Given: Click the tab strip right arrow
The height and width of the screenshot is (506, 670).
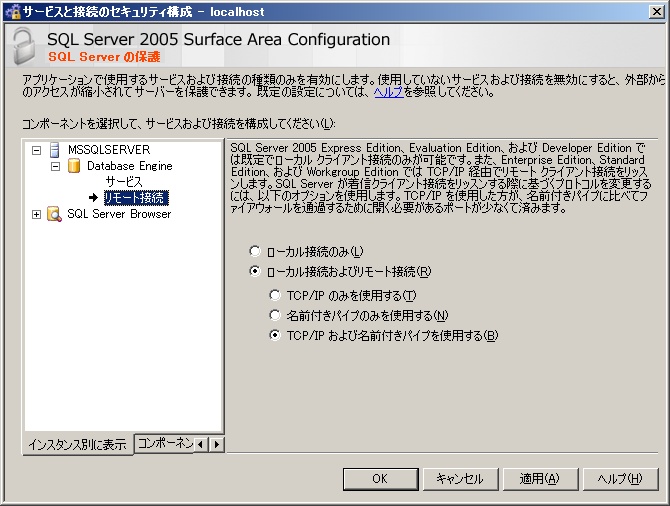Looking at the screenshot, I should coord(217,444).
